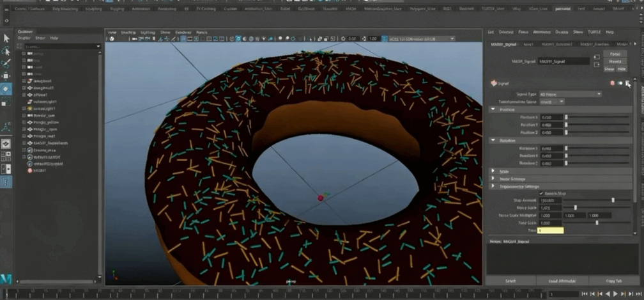Image resolution: width=644 pixels, height=300 pixels.
Task: Open the viewport Shading menu
Action: pyautogui.click(x=128, y=32)
